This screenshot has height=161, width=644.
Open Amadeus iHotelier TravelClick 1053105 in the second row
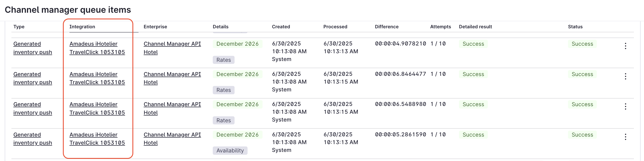point(97,78)
